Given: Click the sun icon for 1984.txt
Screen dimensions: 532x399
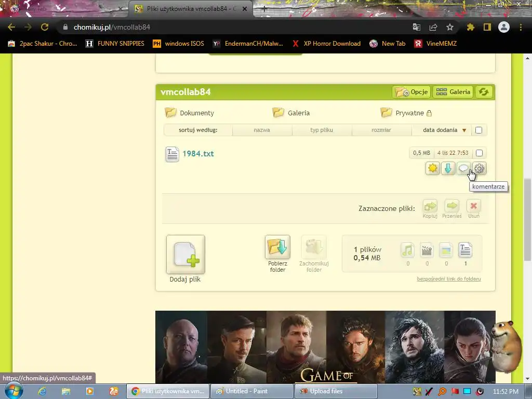Looking at the screenshot, I should (x=433, y=168).
